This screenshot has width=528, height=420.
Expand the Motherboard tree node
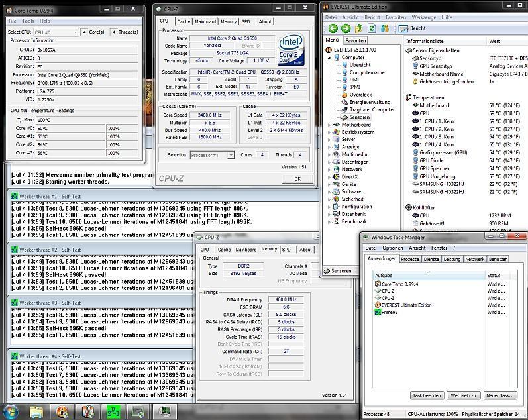coord(329,125)
